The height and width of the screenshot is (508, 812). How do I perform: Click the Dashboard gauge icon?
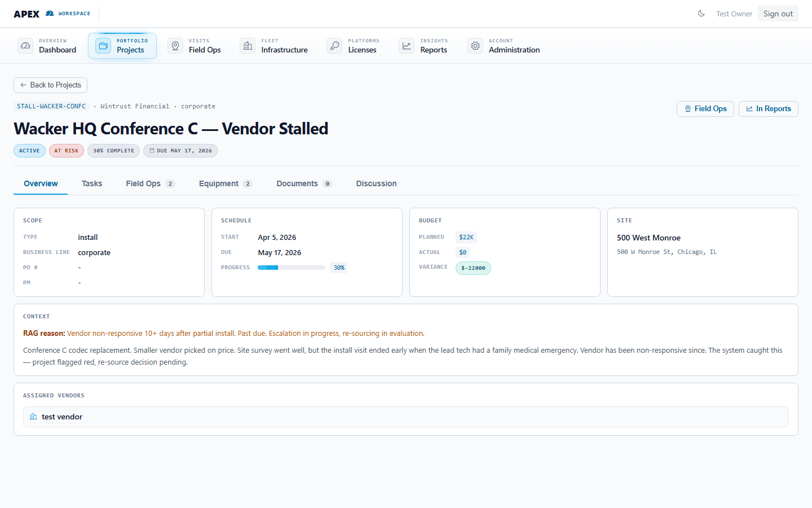point(25,46)
